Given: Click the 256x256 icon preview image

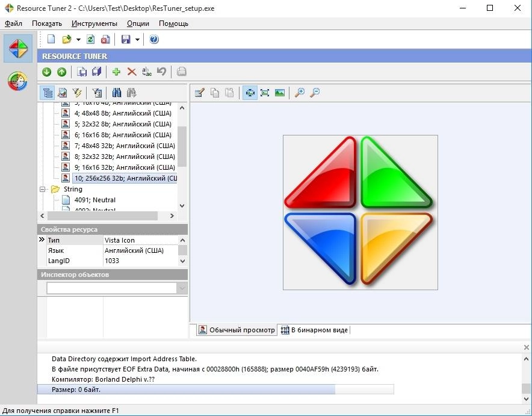Looking at the screenshot, I should [x=360, y=213].
